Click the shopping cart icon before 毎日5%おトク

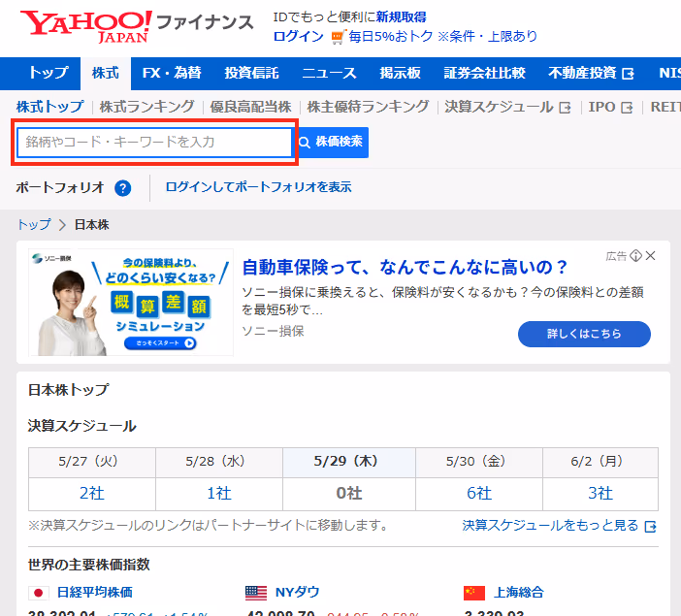(338, 37)
